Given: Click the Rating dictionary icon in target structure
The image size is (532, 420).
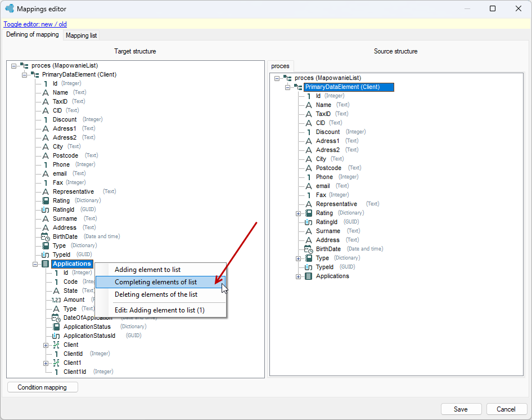Looking at the screenshot, I should tap(46, 200).
